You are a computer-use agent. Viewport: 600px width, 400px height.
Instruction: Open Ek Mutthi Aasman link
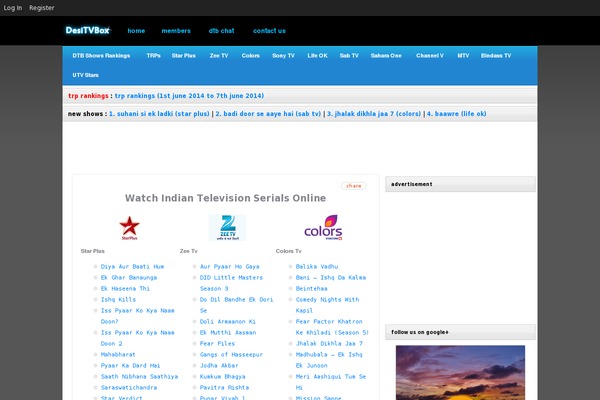[228, 333]
